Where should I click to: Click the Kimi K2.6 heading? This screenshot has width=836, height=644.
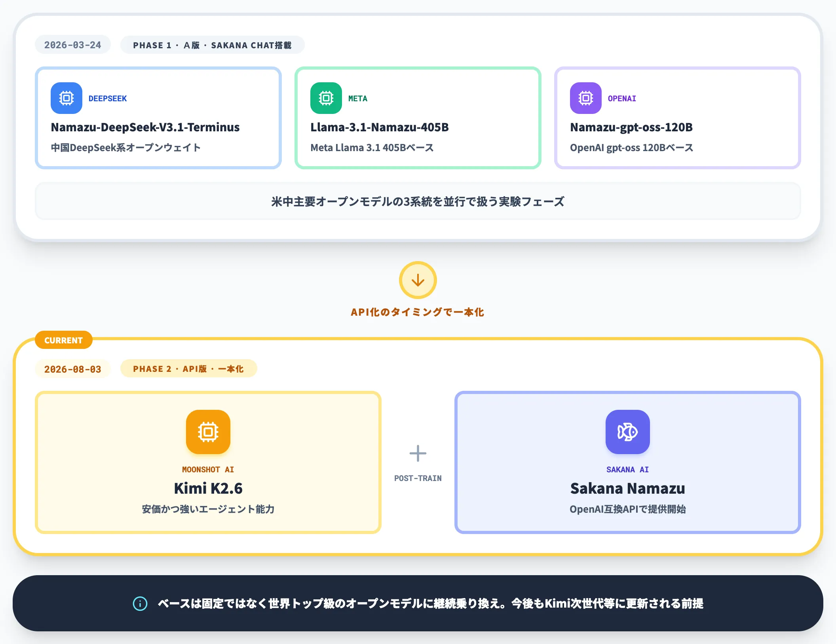[208, 489]
